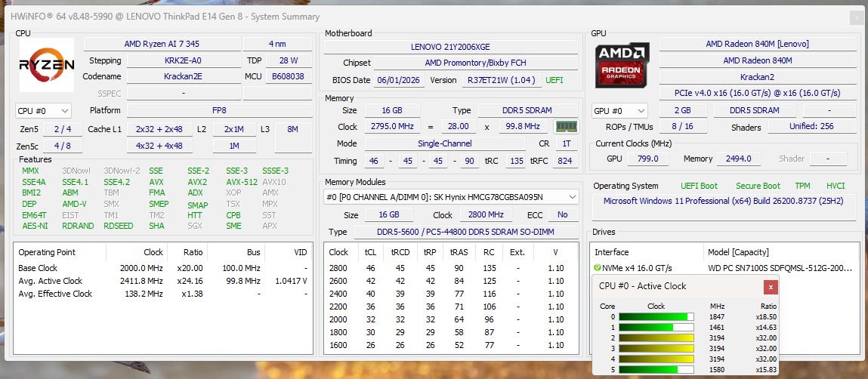Click the Core 5 clock bar
Image resolution: width=868 pixels, height=379 pixels.
tap(656, 370)
